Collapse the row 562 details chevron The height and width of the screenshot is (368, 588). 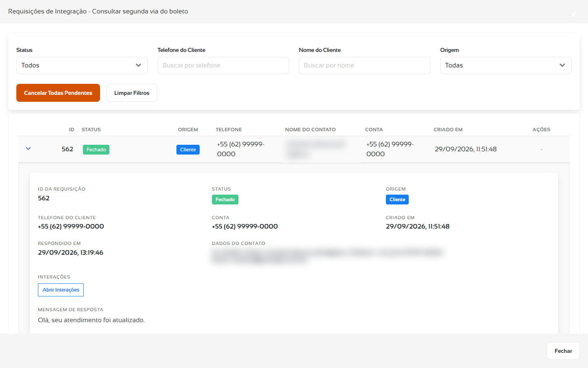point(28,149)
